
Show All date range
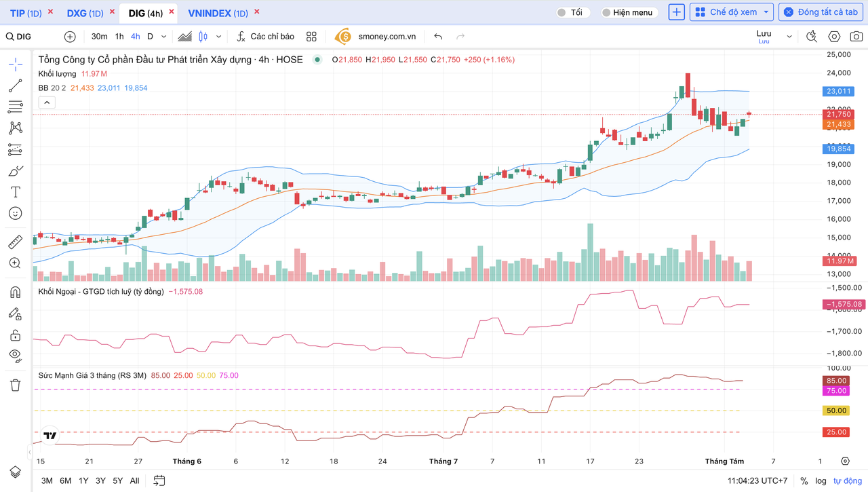134,480
